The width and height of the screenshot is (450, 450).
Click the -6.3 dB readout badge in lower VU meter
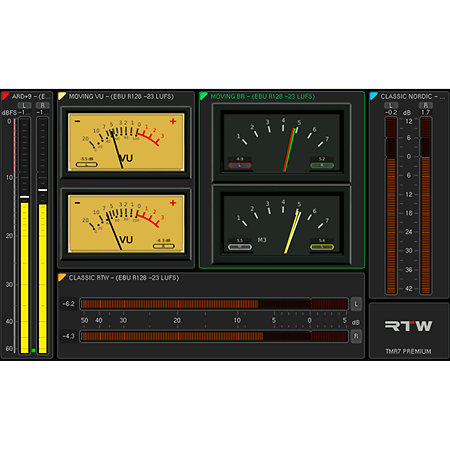164,244
